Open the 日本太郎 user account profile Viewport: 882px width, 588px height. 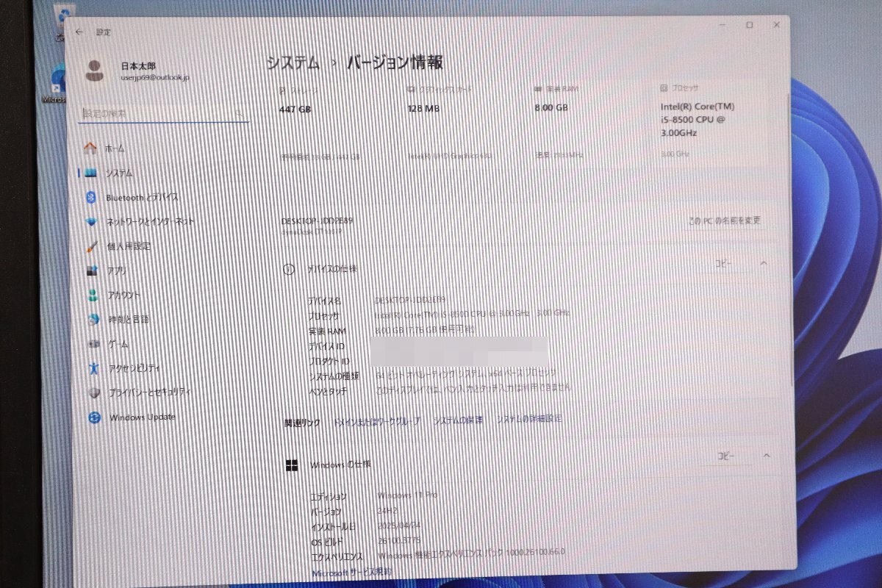[137, 71]
